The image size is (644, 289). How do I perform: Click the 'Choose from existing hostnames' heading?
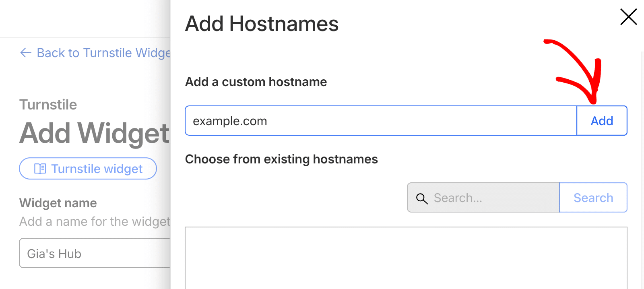(281, 159)
